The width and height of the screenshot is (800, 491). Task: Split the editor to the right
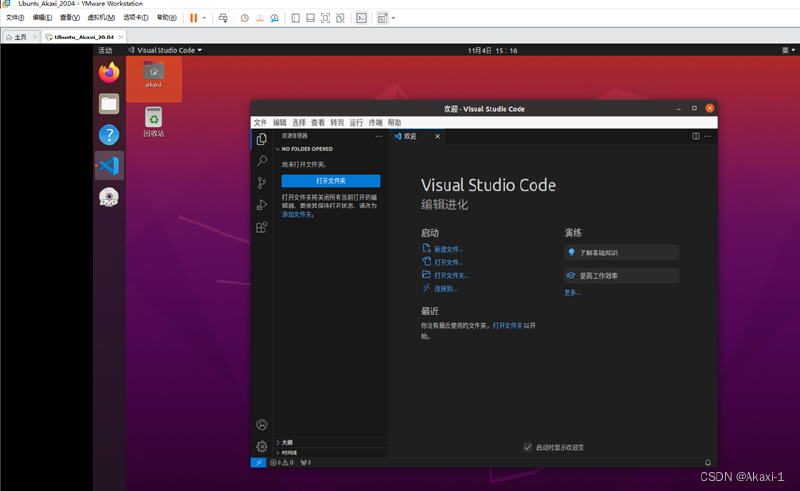[x=696, y=136]
